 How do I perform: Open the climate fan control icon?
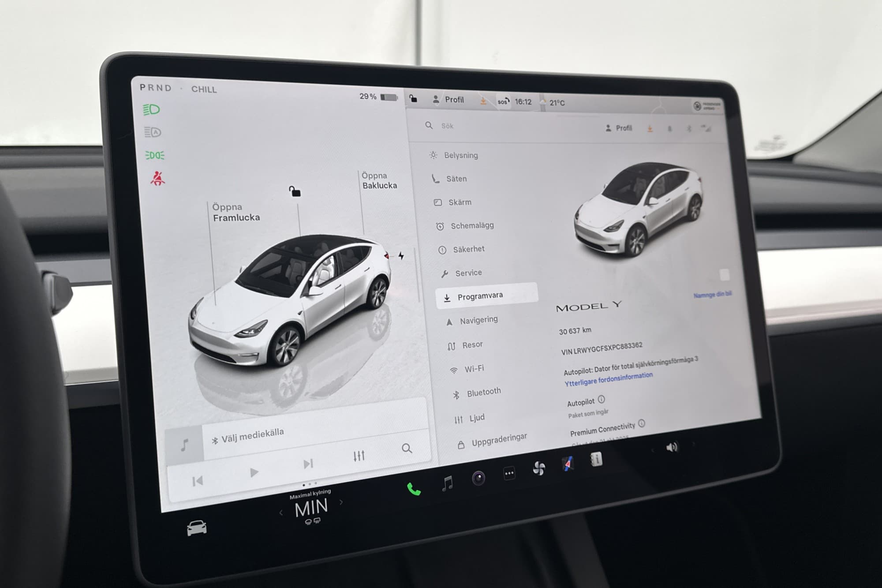click(538, 468)
